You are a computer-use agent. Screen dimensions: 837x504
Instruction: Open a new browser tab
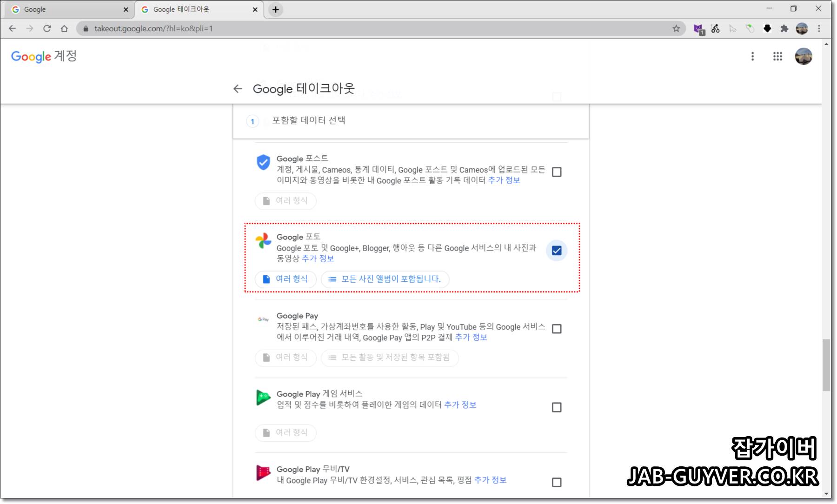point(276,9)
